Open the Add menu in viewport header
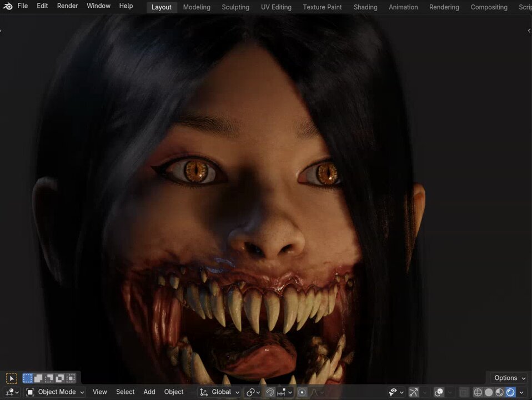The height and width of the screenshot is (400, 532). point(149,392)
